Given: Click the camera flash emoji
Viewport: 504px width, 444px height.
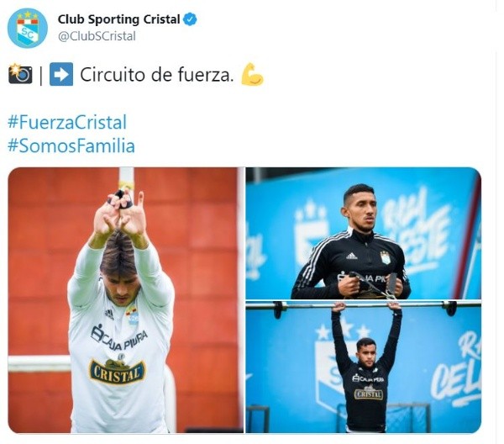Looking at the screenshot, I should click(x=20, y=74).
